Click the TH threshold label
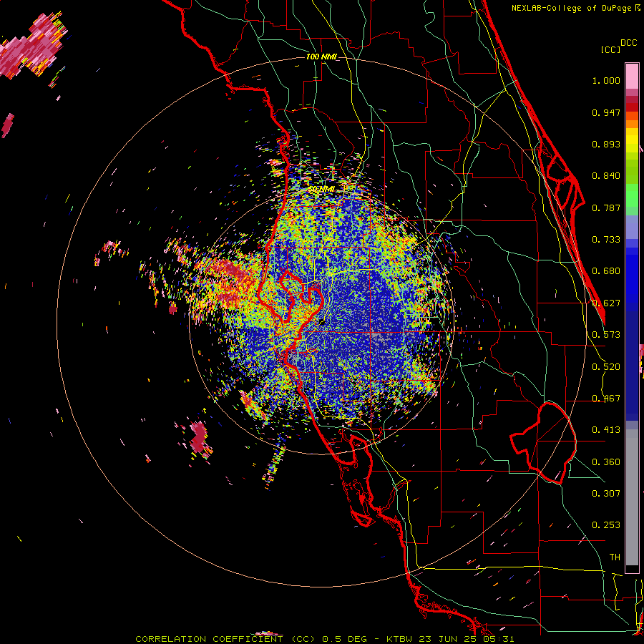The image size is (644, 644). 615,557
